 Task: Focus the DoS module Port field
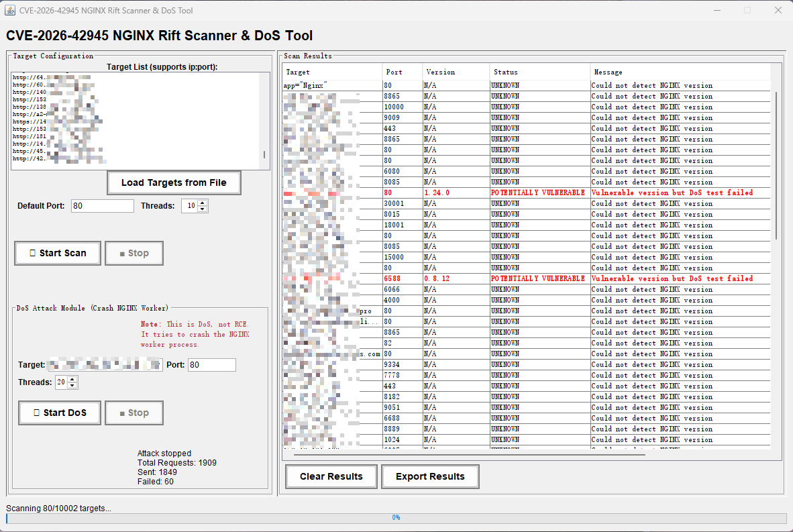tap(212, 364)
